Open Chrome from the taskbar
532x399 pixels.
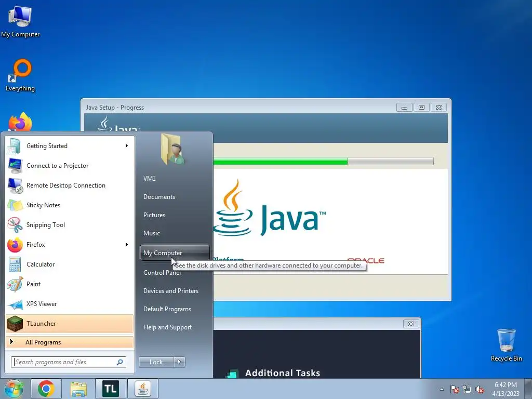click(x=46, y=389)
